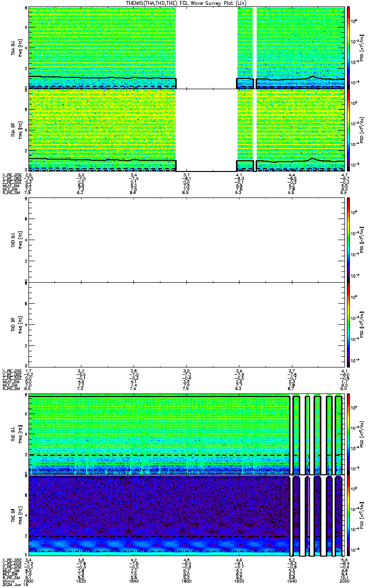Screen dimensions: 368x588
Task: Click the 1920 time tick label
Action: pyautogui.click(x=239, y=581)
